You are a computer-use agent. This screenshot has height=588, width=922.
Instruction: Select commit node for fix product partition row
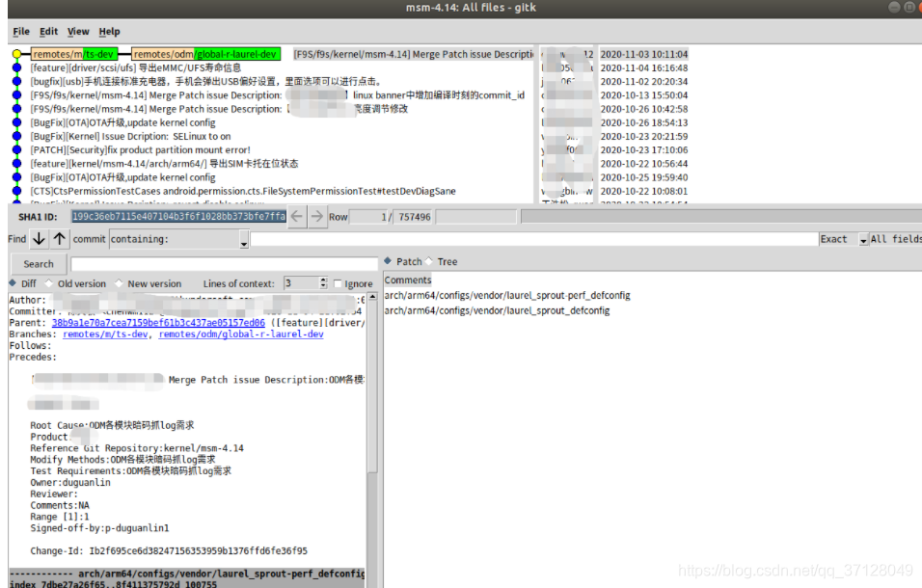(16, 149)
